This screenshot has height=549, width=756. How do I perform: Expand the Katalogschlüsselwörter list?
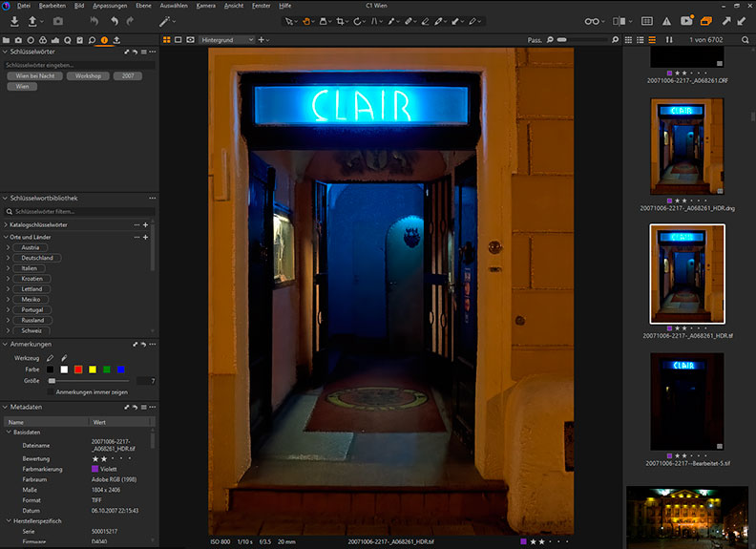[6, 224]
